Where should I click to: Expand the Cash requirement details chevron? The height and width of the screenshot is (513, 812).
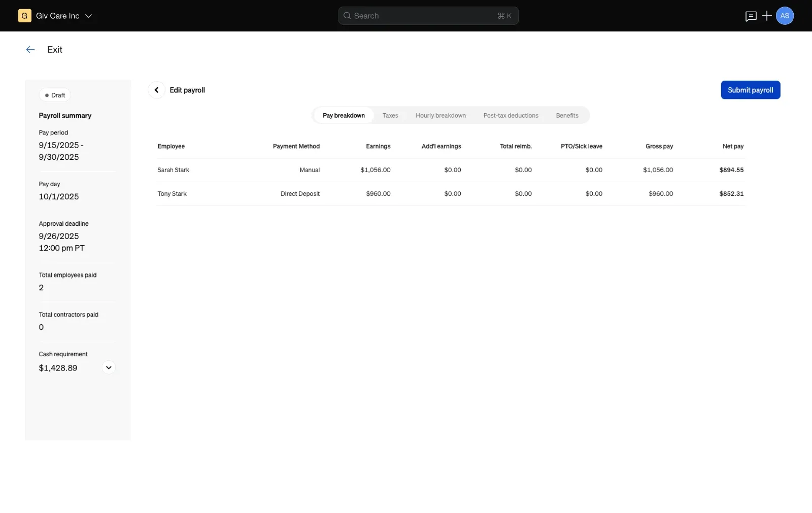(109, 367)
